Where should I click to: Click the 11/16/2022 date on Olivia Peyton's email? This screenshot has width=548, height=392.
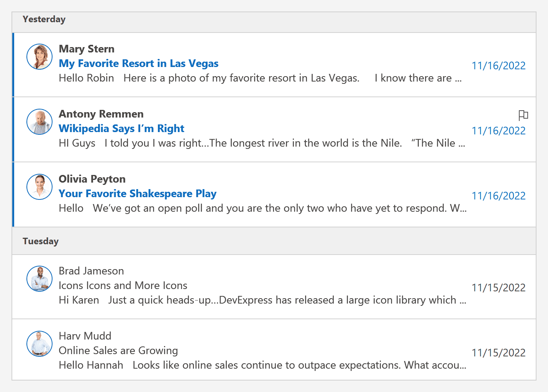pyautogui.click(x=498, y=196)
